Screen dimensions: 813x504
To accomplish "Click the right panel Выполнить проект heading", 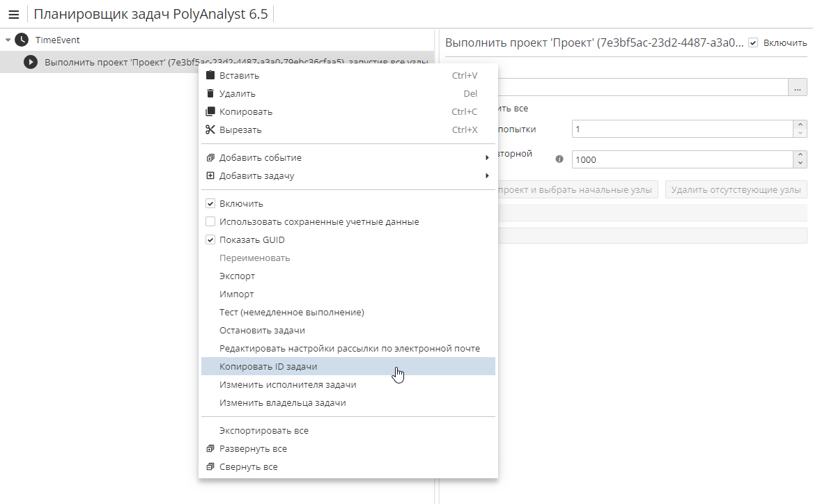I will pos(594,43).
